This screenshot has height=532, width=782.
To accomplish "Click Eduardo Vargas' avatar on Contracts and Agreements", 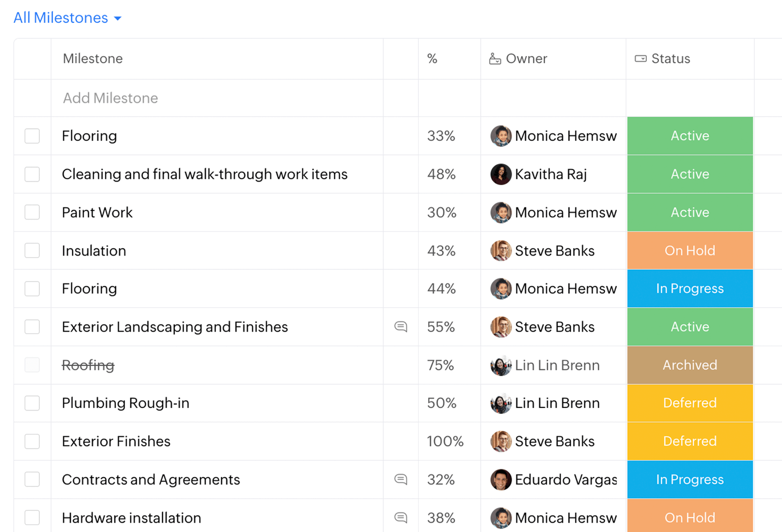I will [500, 480].
